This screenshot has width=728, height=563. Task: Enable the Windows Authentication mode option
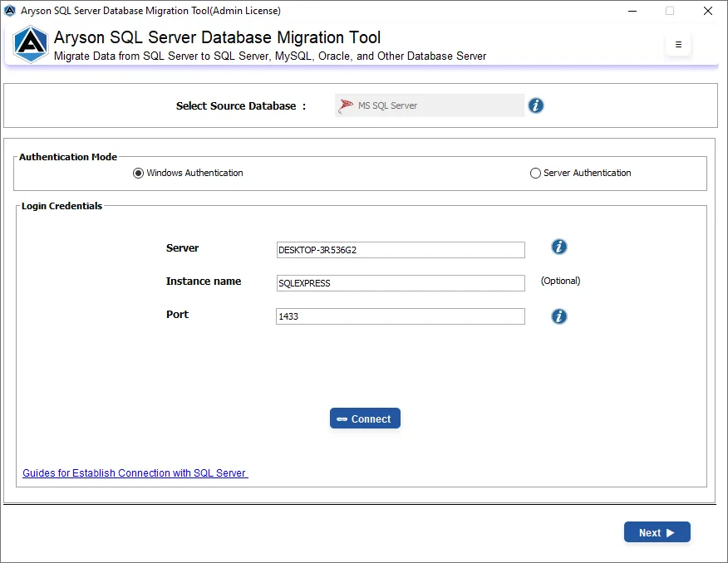137,173
